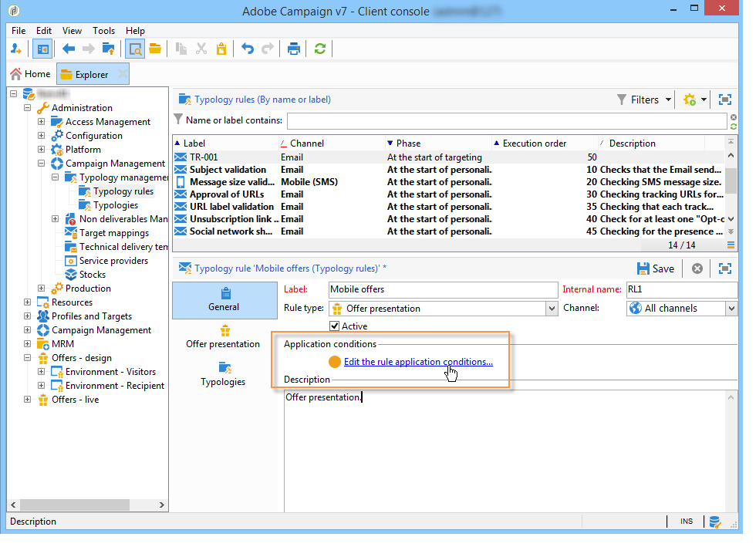Click the Save button
The width and height of the screenshot is (756, 547).
coord(656,268)
